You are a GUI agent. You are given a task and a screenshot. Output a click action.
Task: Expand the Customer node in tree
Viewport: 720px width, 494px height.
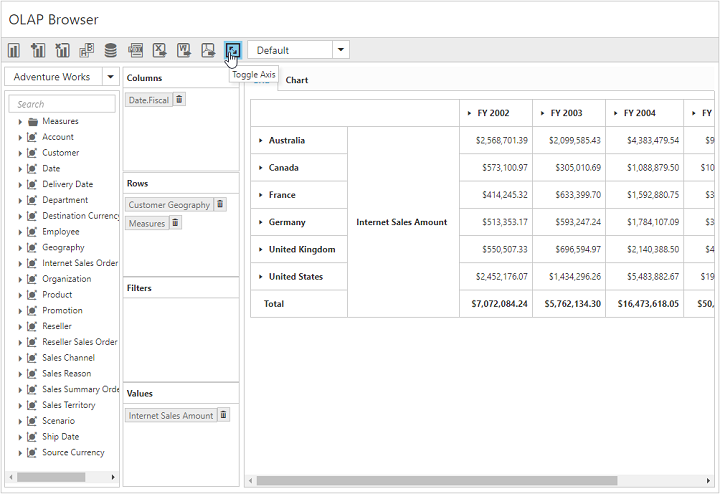click(20, 153)
